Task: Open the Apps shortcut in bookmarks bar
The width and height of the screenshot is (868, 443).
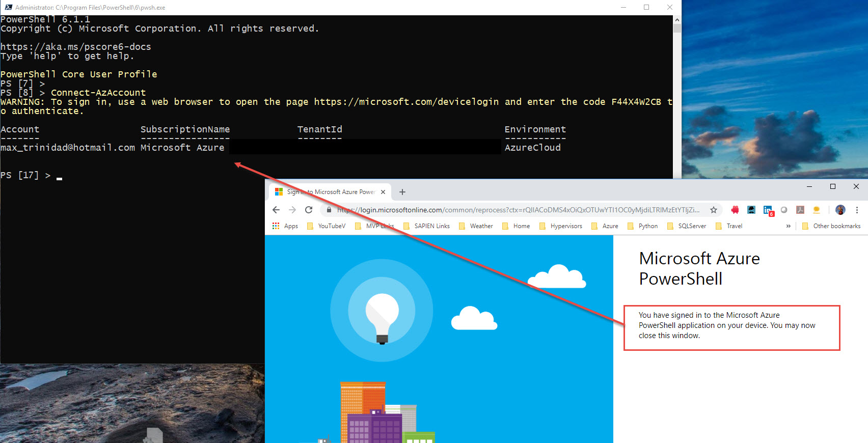Action: pyautogui.click(x=285, y=226)
